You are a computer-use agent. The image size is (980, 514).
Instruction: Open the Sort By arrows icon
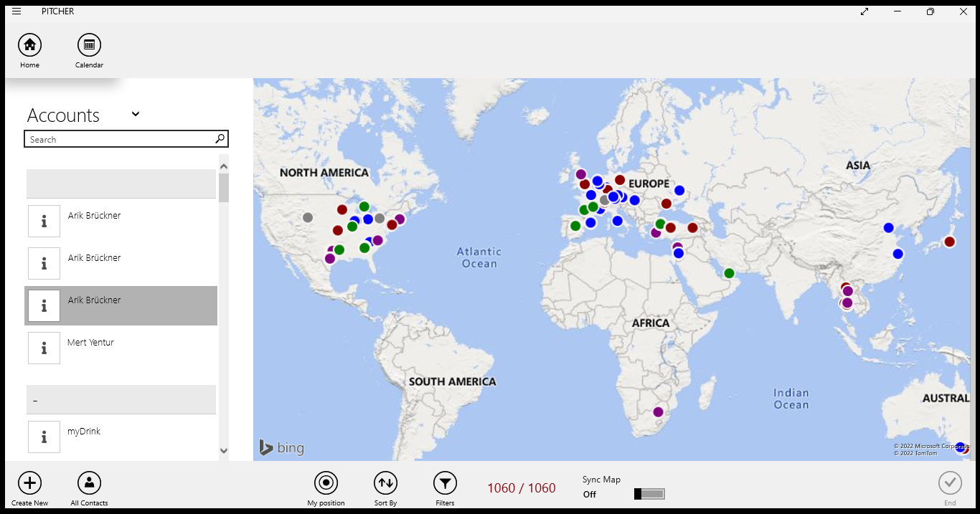385,483
